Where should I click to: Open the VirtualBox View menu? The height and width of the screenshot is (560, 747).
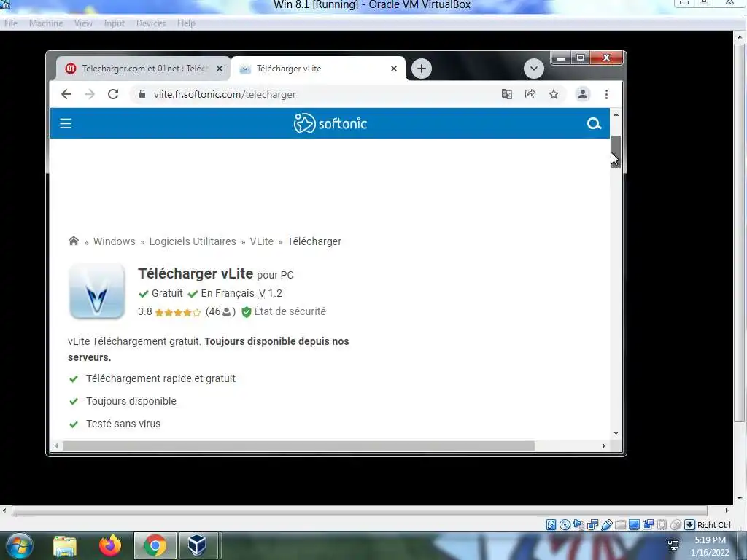pos(83,23)
